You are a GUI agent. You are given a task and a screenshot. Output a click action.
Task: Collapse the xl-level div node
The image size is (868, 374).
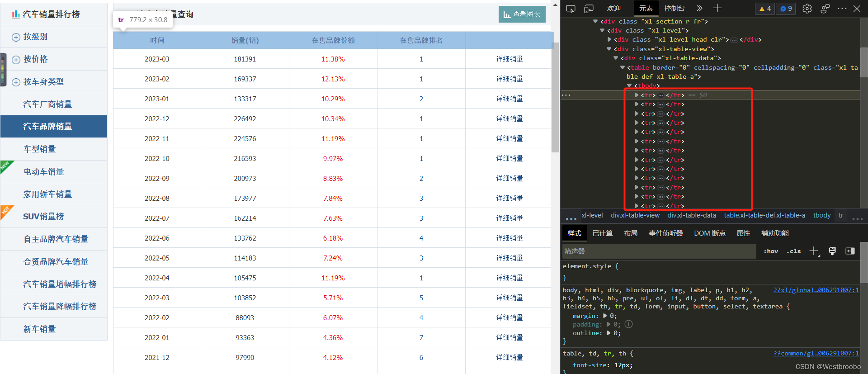coord(602,30)
